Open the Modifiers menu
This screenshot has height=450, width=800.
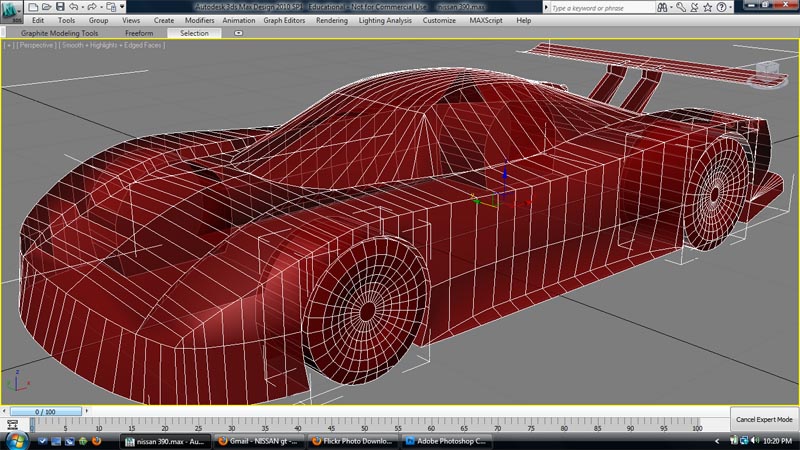coord(200,20)
